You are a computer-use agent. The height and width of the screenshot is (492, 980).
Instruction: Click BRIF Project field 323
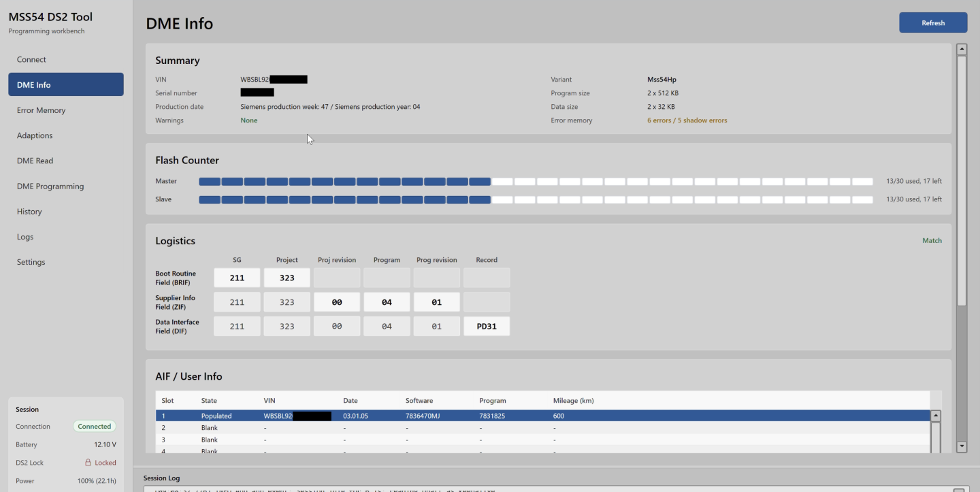[x=287, y=278]
